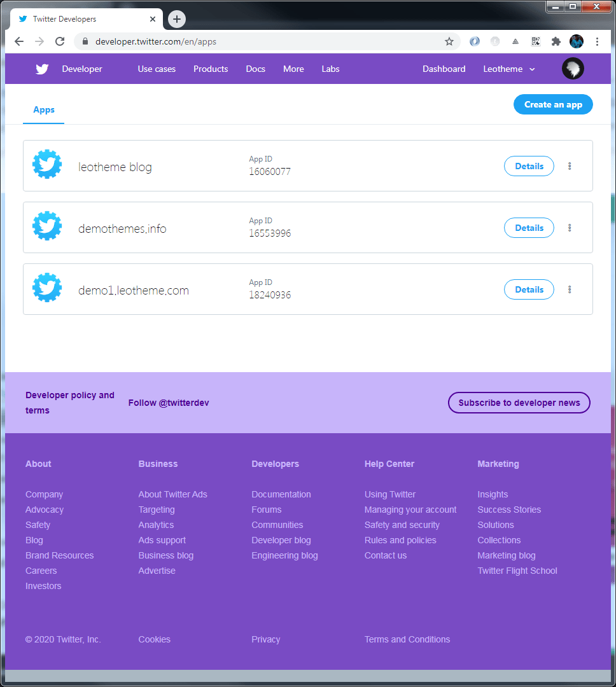Viewport: 616px width, 687px height.
Task: Open the three-dot menu for leotheme blog
Action: point(570,166)
